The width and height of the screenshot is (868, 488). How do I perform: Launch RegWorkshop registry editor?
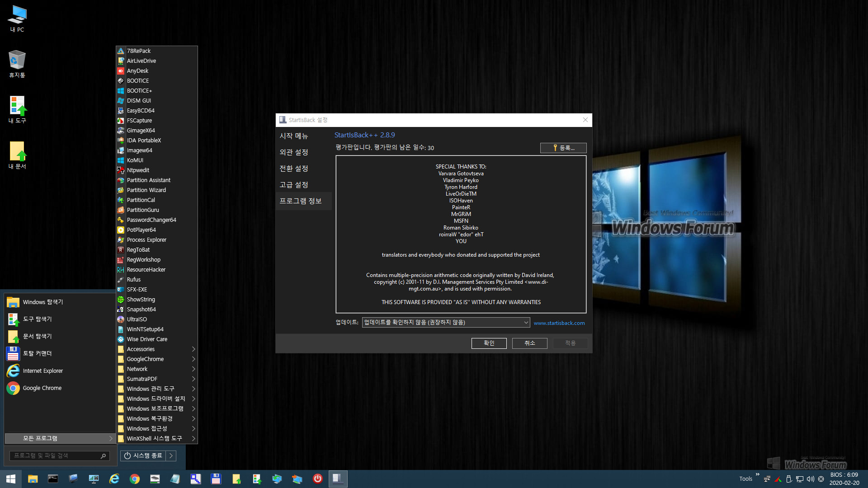(x=144, y=258)
